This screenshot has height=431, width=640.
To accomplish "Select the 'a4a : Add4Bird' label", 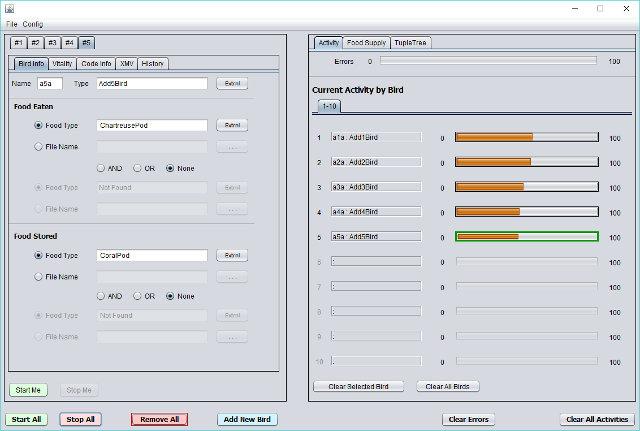I will [x=376, y=212].
